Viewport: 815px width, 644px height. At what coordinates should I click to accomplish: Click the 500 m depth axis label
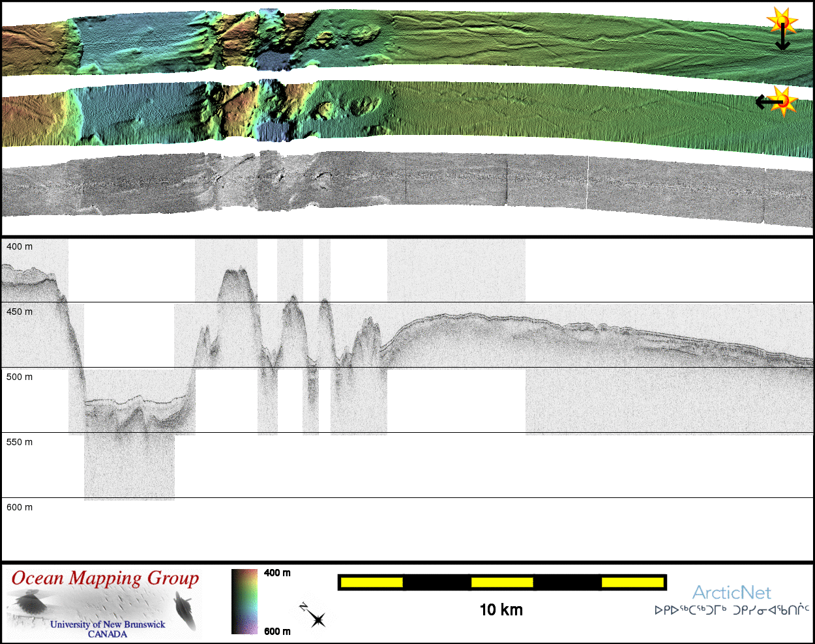click(x=20, y=377)
